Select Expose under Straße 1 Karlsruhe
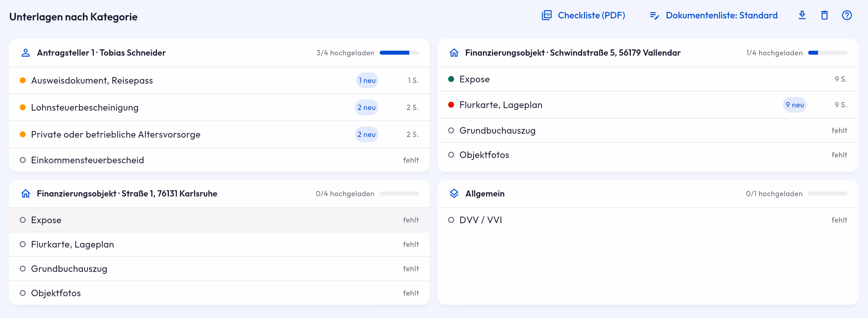Viewport: 868px width, 318px height. click(x=219, y=220)
